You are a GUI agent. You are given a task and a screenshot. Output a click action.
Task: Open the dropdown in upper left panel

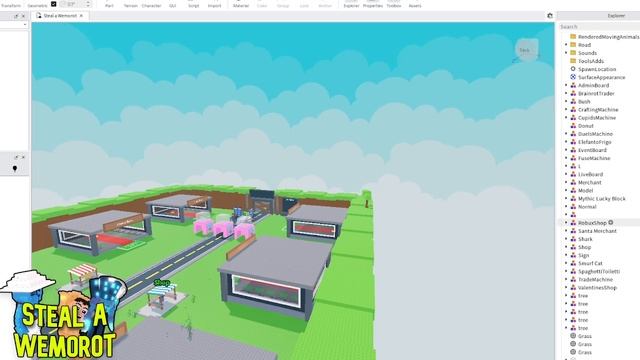pyautogui.click(x=25, y=25)
